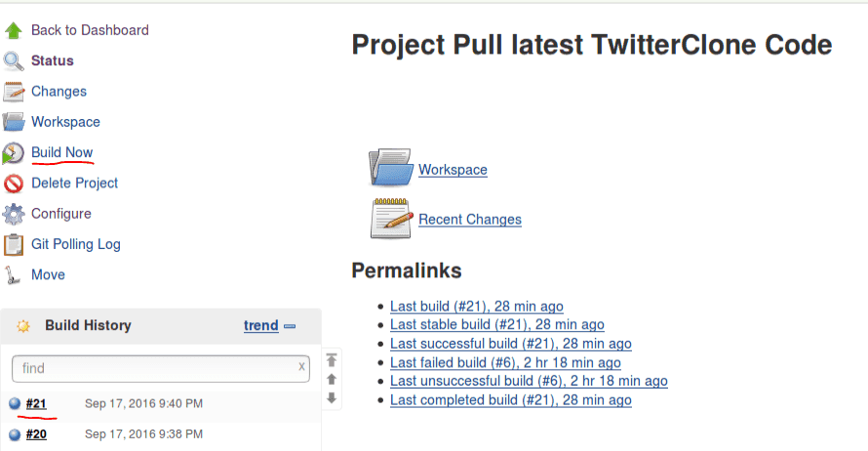Jump to top of build history list
Image resolution: width=868 pixels, height=451 pixels.
coord(332,360)
